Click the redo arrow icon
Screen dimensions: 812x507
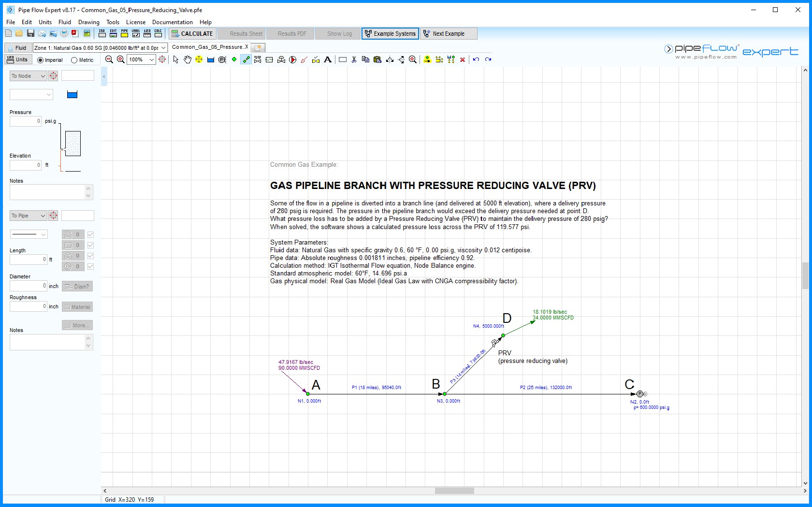488,59
